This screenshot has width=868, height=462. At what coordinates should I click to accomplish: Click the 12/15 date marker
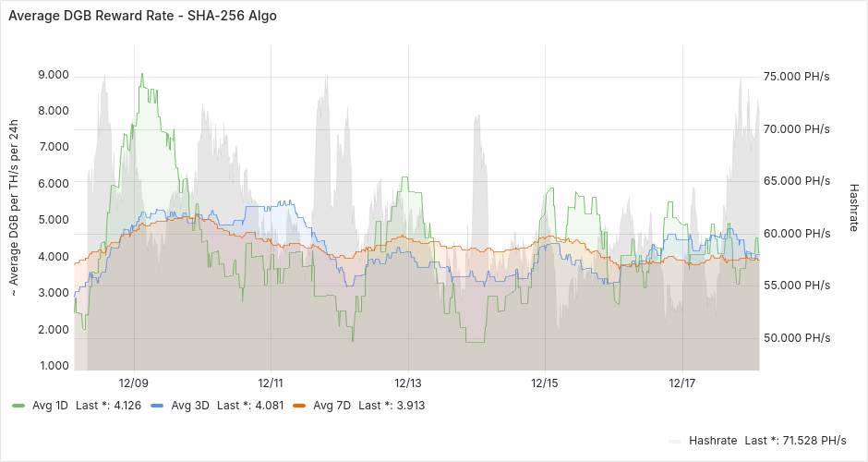545,383
